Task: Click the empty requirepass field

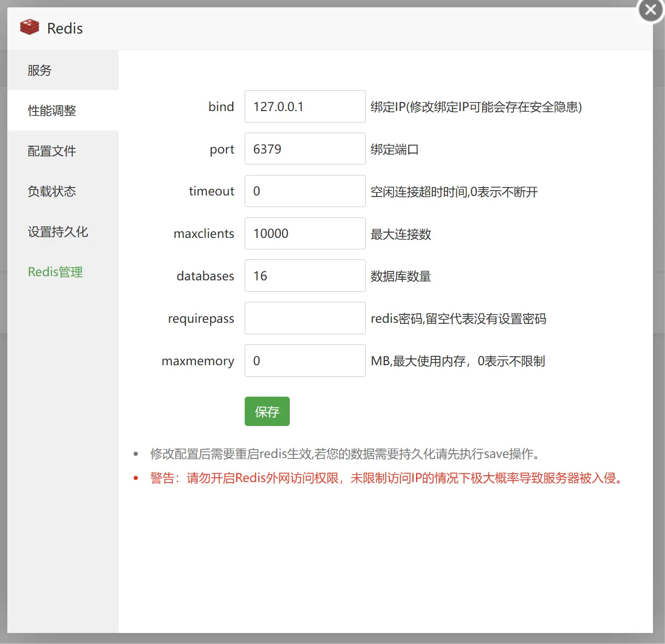Action: (x=305, y=318)
